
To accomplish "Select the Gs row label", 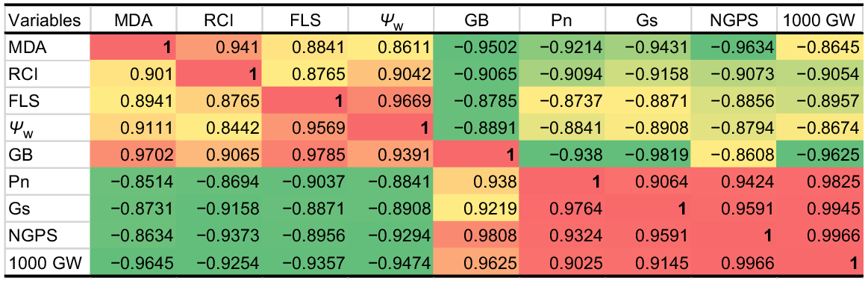I will pyautogui.click(x=45, y=209).
